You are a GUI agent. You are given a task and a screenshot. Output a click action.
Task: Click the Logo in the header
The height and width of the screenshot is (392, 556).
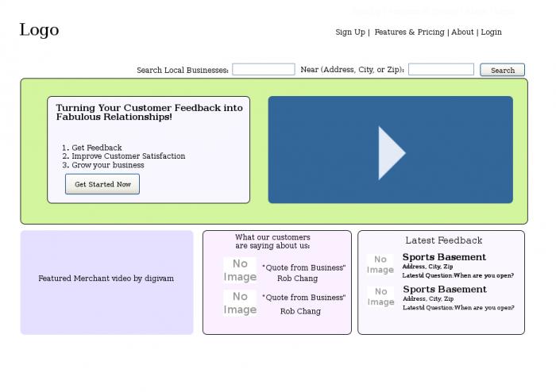[x=40, y=29]
